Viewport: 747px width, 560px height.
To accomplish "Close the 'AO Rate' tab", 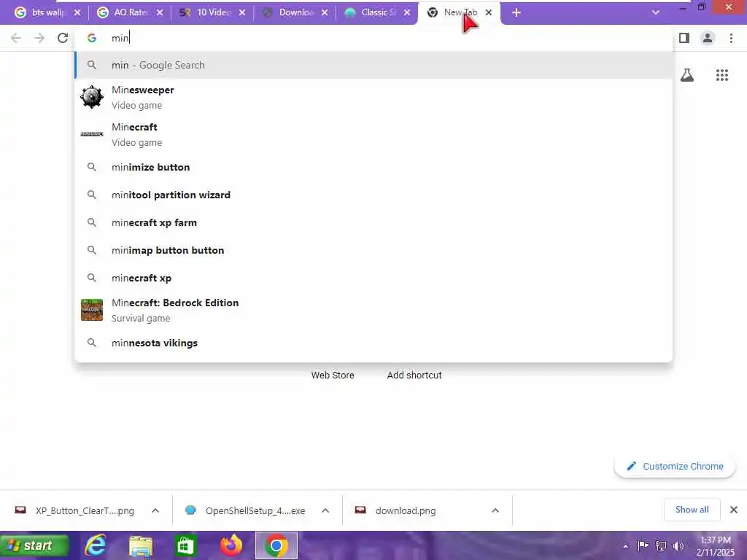I will 160,13.
